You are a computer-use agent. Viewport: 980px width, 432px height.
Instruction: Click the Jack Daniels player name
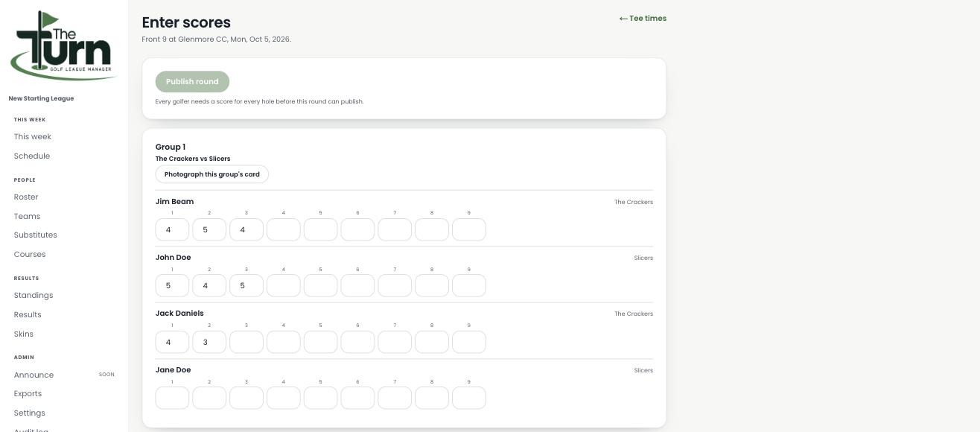pos(179,313)
